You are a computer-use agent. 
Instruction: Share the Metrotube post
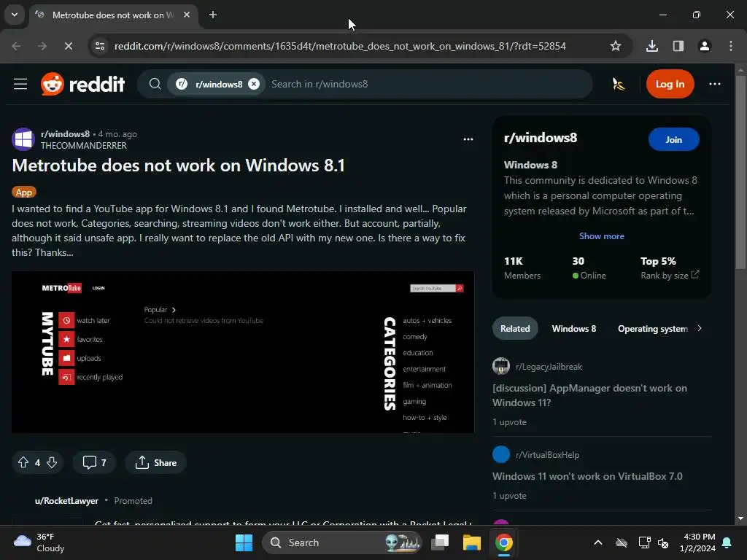[155, 462]
